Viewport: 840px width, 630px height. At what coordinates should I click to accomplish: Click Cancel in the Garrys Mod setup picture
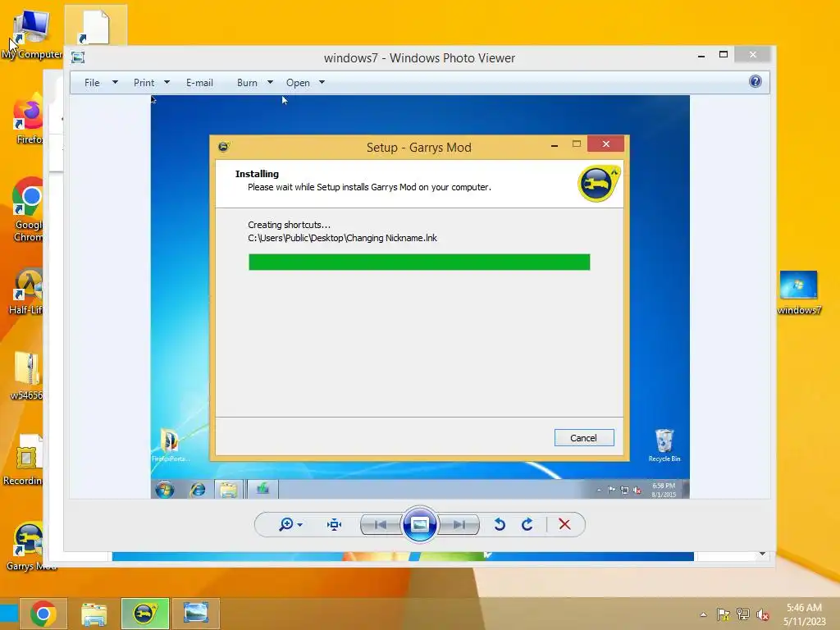click(x=584, y=438)
